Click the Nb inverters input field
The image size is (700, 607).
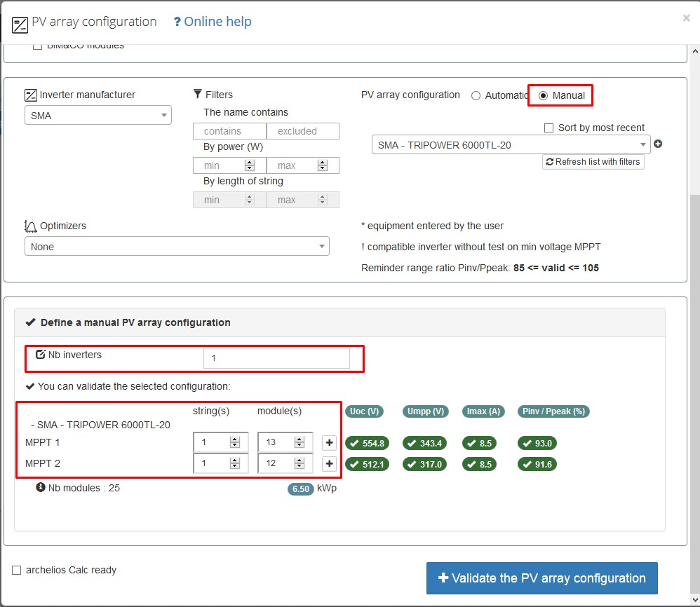(276, 357)
